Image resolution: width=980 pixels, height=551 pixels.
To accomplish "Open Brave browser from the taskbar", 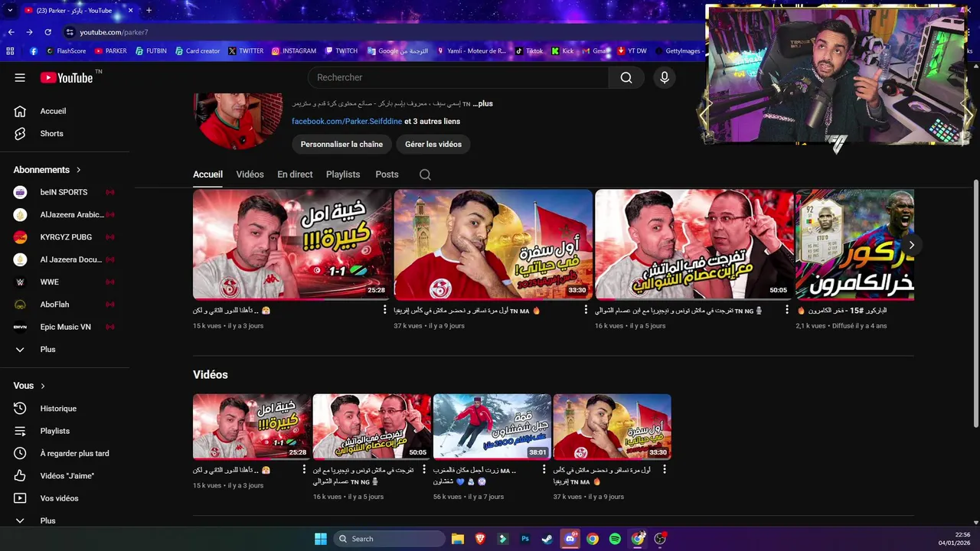I will click(480, 539).
